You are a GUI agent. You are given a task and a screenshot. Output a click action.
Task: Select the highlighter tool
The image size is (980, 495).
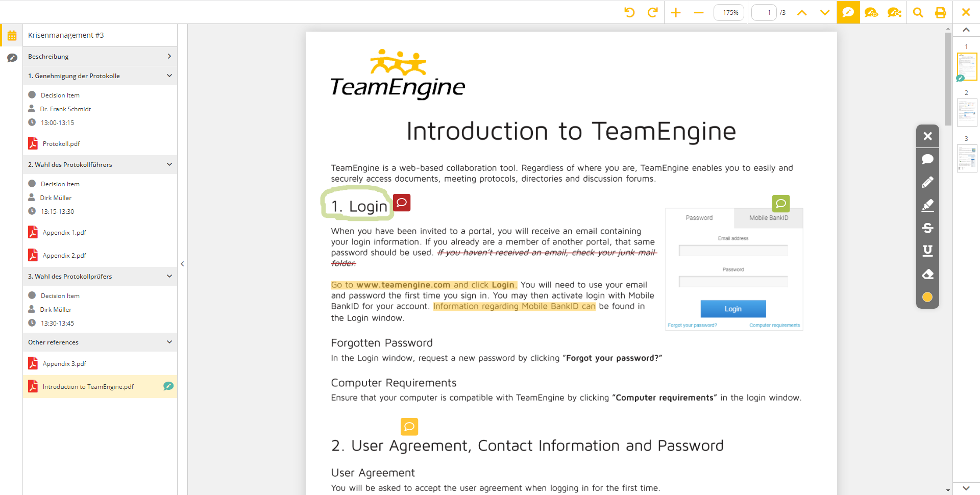(x=927, y=205)
